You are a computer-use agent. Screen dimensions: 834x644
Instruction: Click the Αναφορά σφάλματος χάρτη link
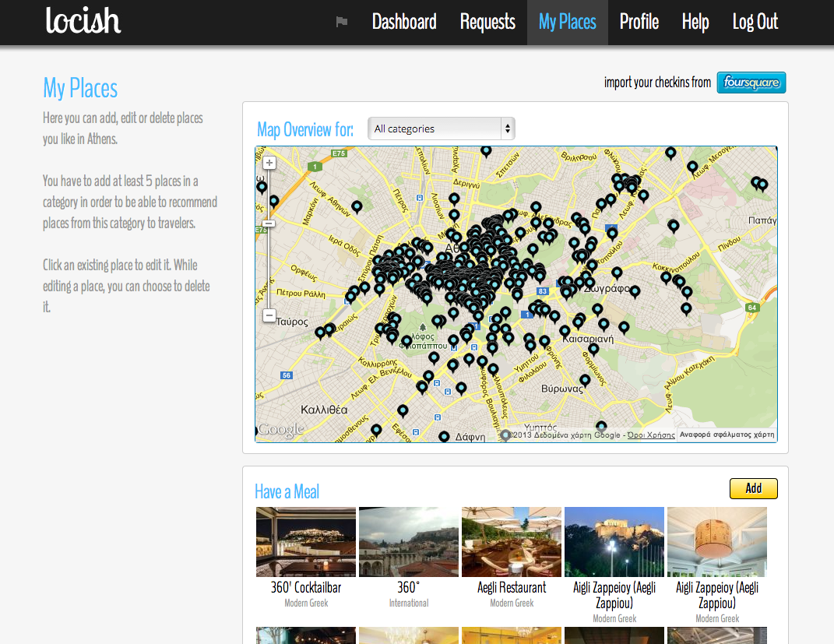(x=727, y=435)
